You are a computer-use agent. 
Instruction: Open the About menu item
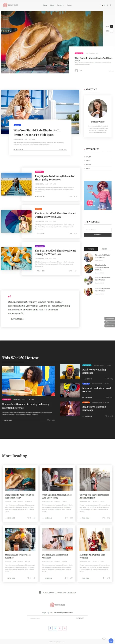point(52,5)
